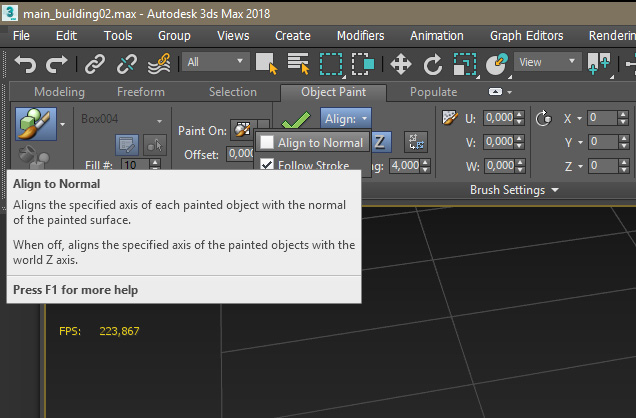Activate the Paint Objects brush button
This screenshot has height=418, width=636.
36,124
